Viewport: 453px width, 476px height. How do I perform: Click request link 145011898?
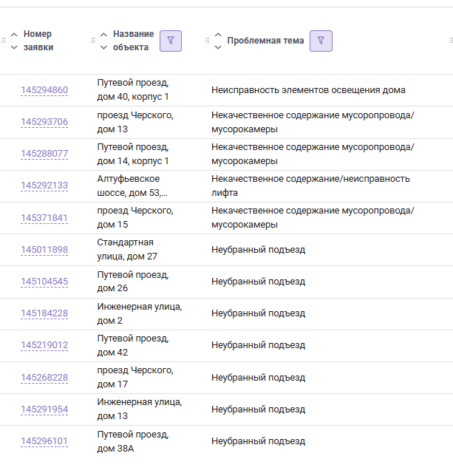point(44,250)
